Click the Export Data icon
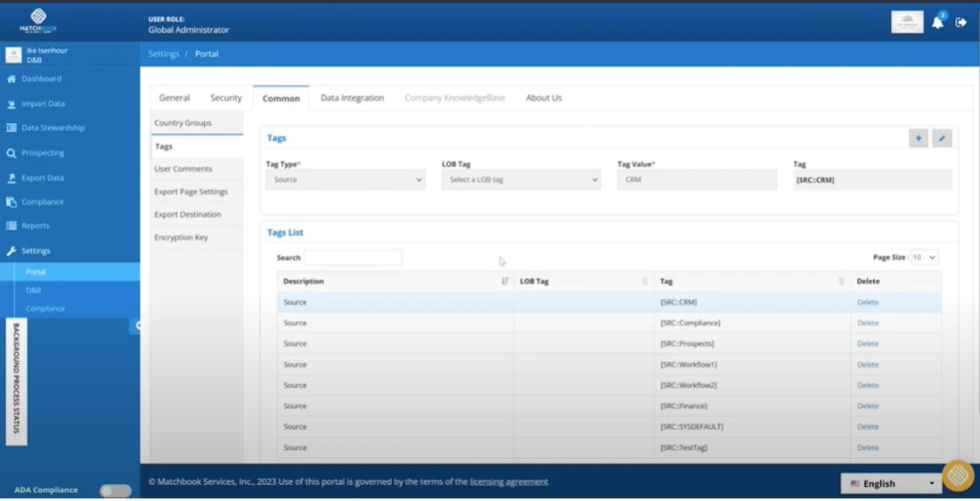The height and width of the screenshot is (501, 980). click(12, 177)
